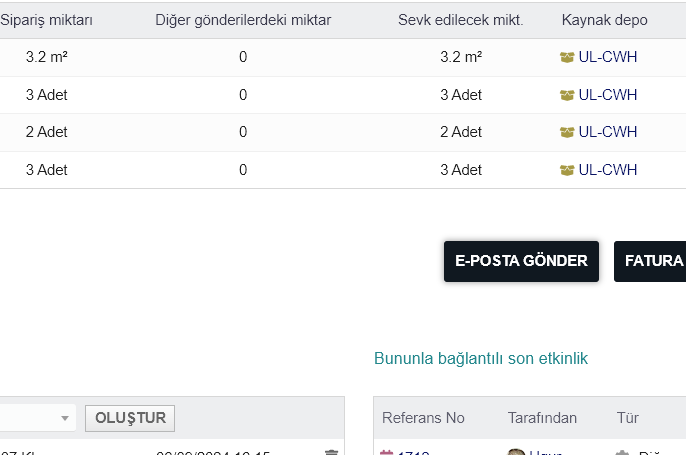Click warehouse icon in the 2 Adet row
This screenshot has width=686, height=455.
tap(567, 132)
